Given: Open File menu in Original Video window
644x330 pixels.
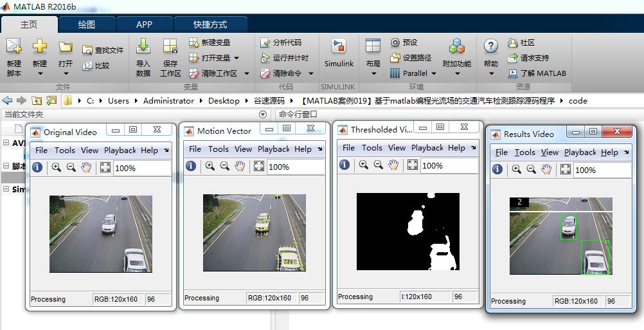Looking at the screenshot, I should [42, 150].
